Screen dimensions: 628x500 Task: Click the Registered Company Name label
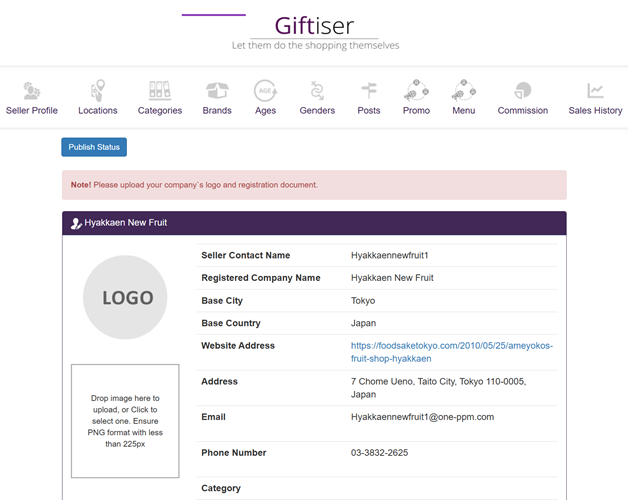coord(261,278)
